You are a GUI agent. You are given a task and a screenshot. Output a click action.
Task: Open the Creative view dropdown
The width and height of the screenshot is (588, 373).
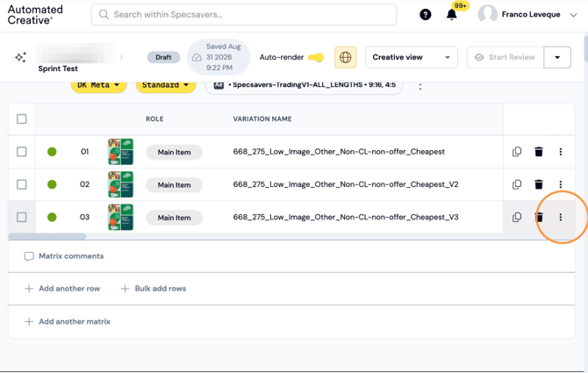412,57
